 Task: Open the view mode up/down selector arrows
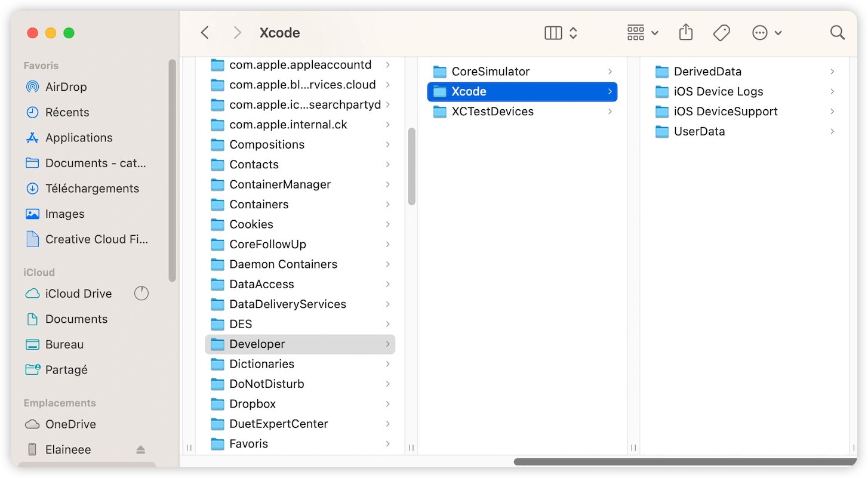pos(573,33)
